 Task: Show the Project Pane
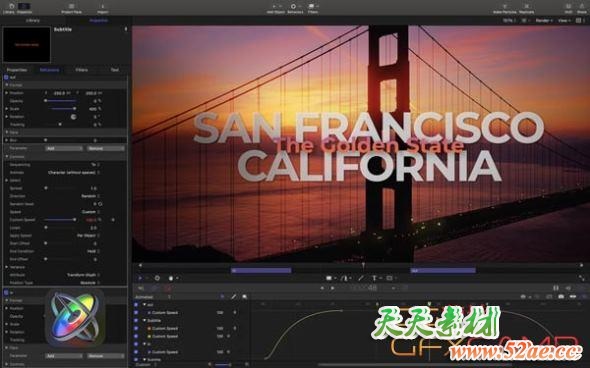71,8
